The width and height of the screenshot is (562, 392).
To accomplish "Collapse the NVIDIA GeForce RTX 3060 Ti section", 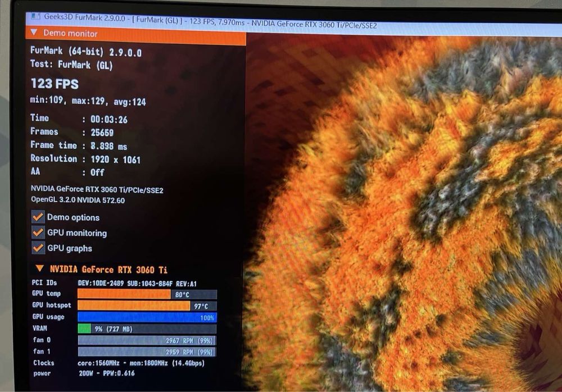I will coord(40,268).
